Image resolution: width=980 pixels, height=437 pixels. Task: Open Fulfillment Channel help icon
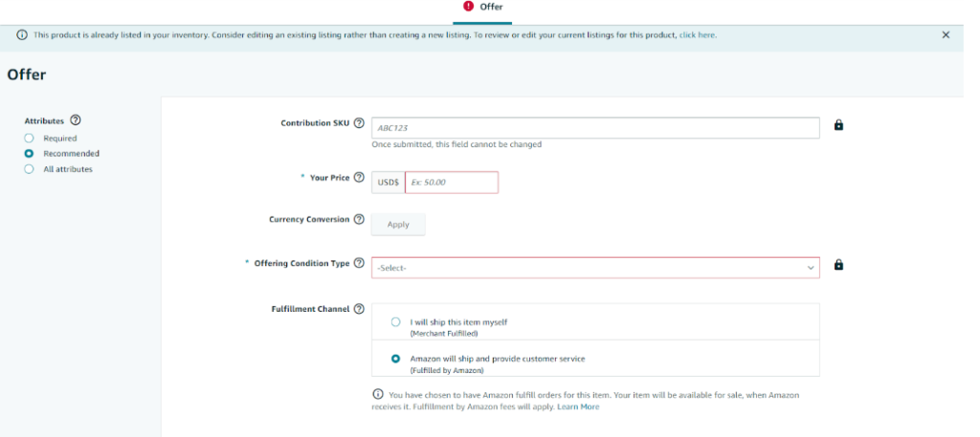point(359,309)
